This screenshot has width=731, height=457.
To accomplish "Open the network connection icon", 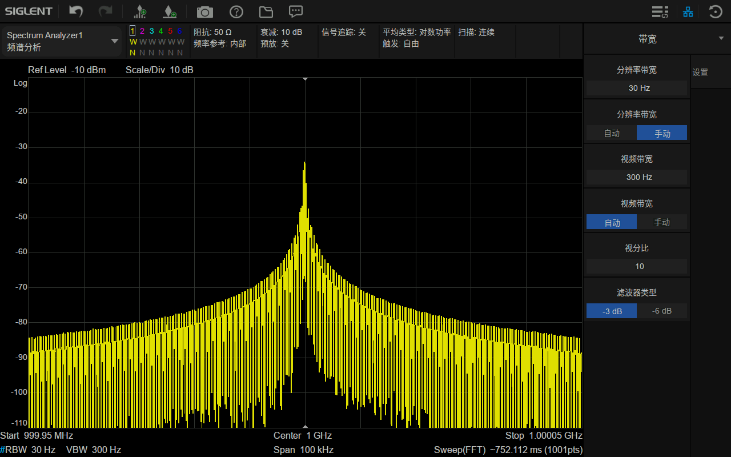I will click(x=687, y=12).
